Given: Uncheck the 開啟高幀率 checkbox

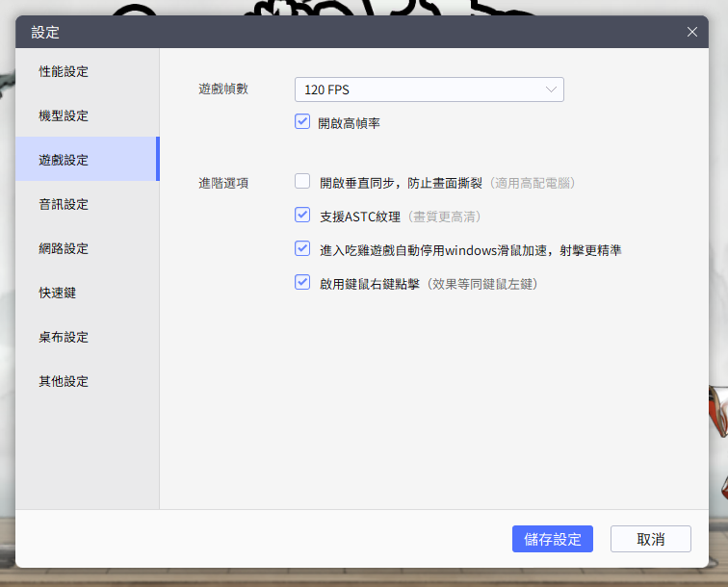Looking at the screenshot, I should (x=302, y=122).
